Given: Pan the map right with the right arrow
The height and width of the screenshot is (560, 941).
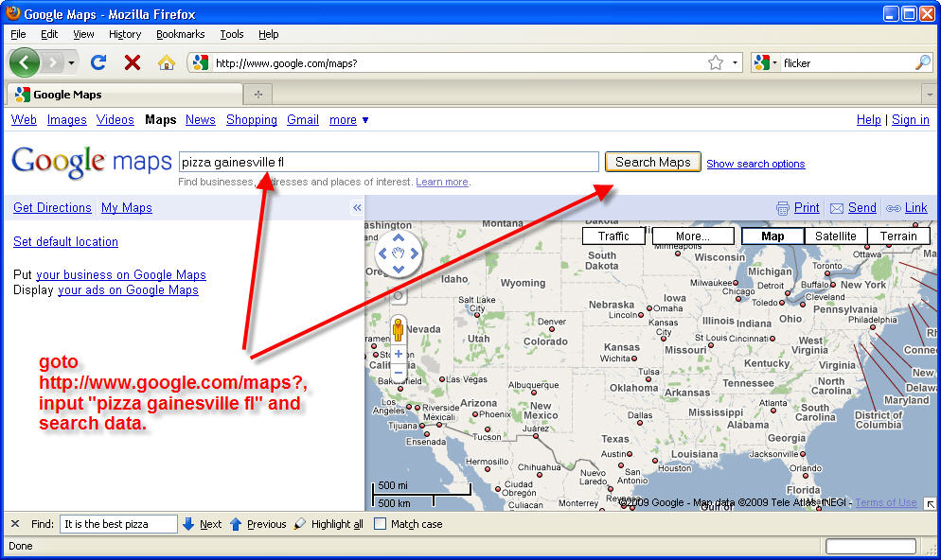Looking at the screenshot, I should [414, 254].
